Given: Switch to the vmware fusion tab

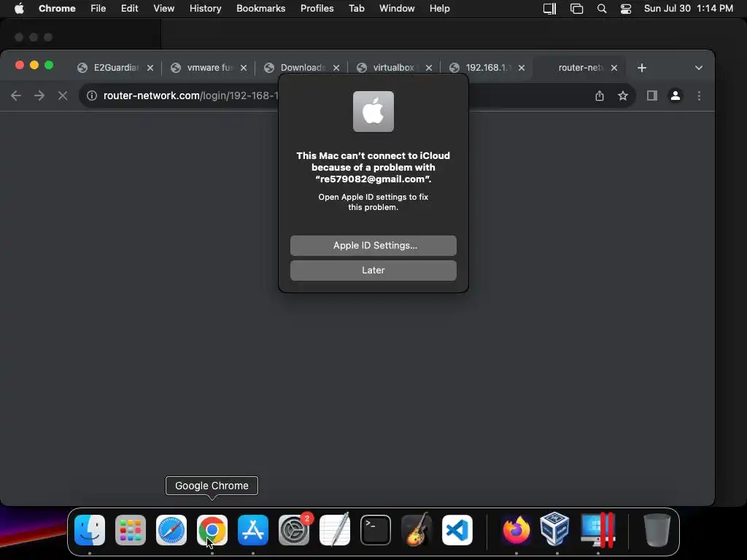Looking at the screenshot, I should 209,68.
